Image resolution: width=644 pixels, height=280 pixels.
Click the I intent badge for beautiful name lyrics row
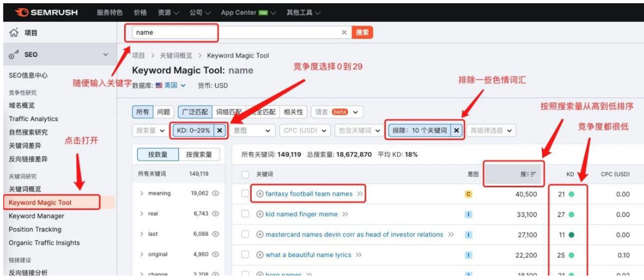pyautogui.click(x=468, y=255)
